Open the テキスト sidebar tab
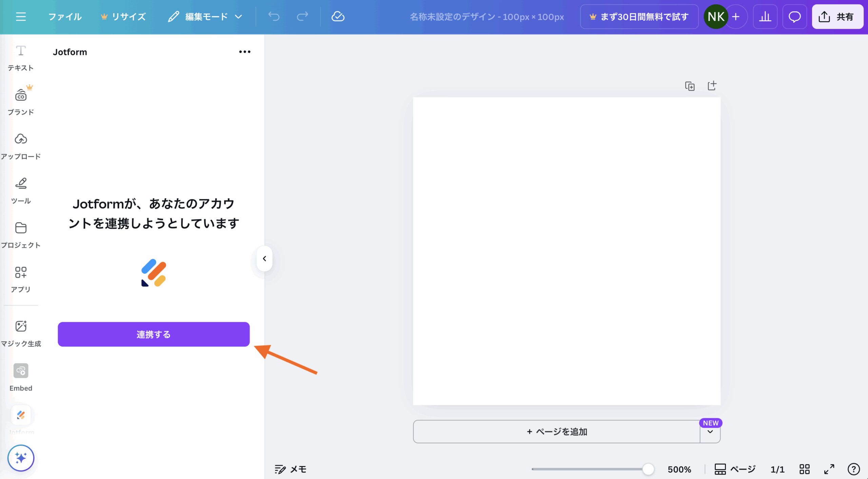This screenshot has width=868, height=479. coord(21,58)
